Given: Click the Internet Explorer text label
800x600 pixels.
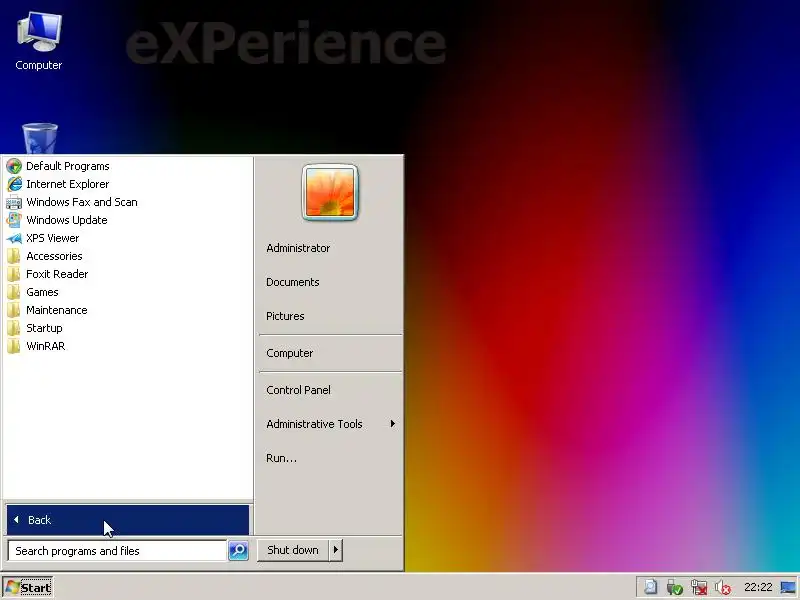Looking at the screenshot, I should (x=67, y=184).
